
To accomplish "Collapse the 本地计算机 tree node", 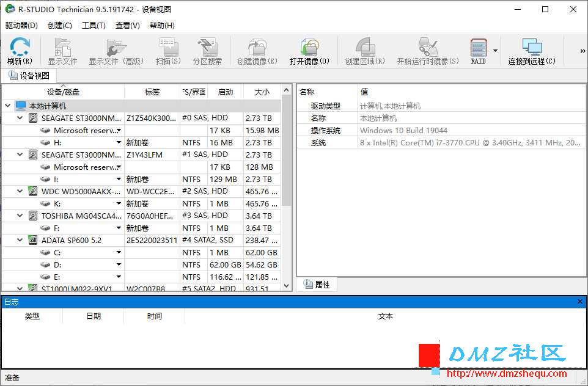I will pyautogui.click(x=7, y=106).
